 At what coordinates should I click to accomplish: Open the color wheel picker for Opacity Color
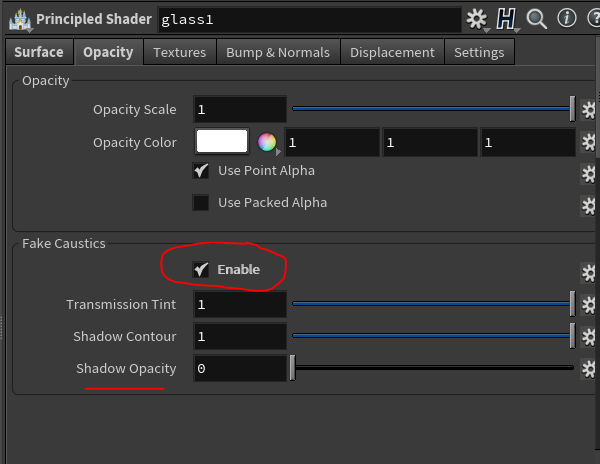[266, 143]
